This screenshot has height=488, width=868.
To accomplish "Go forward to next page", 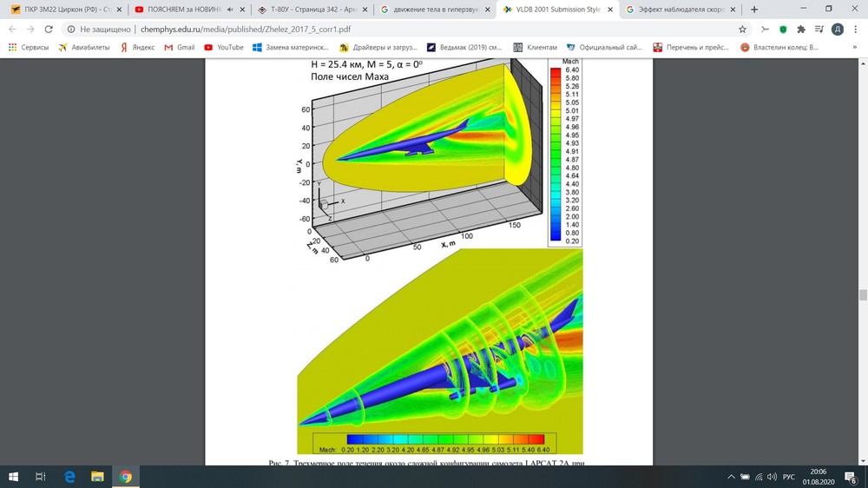I will pos(30,30).
